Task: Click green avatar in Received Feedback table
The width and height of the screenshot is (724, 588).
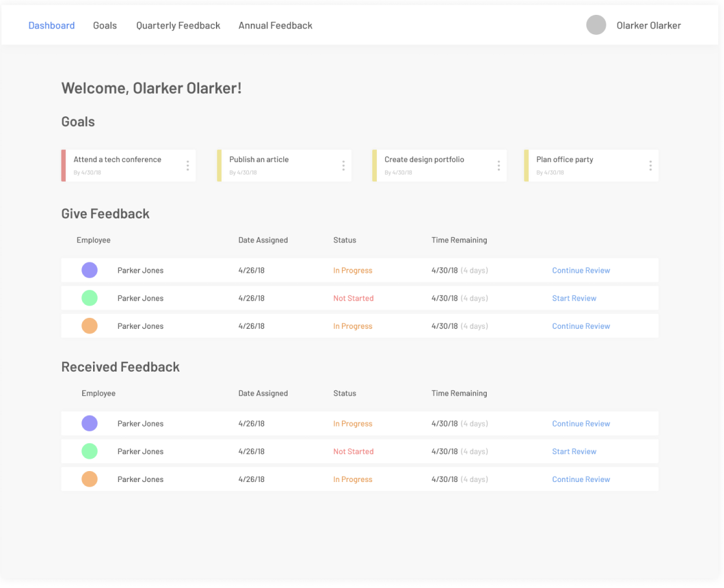Action: click(x=90, y=452)
